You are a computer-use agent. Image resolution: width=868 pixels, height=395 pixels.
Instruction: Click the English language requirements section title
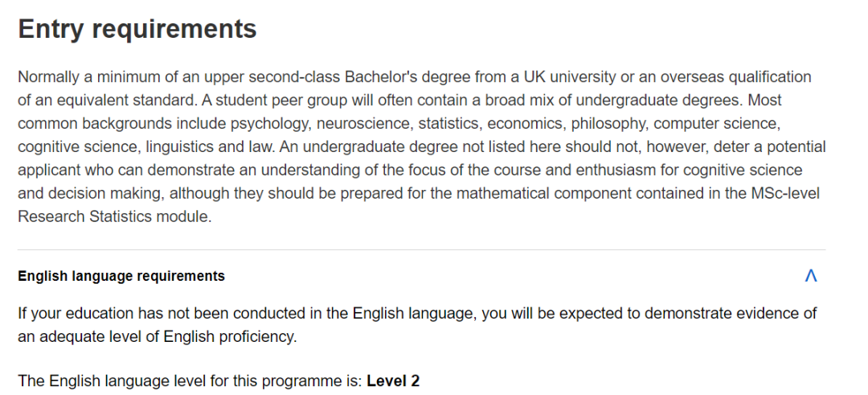121,276
